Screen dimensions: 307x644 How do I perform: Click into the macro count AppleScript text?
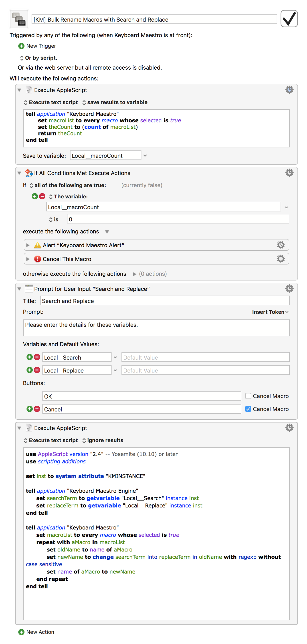coord(156,128)
